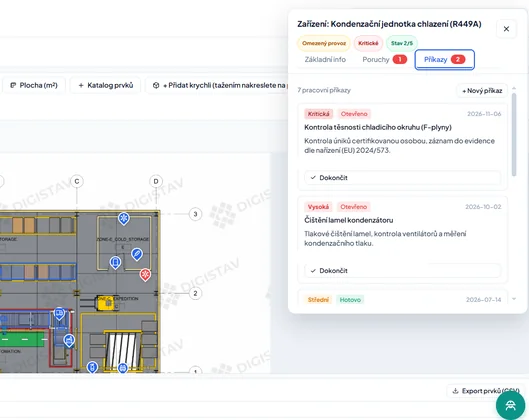Screen dimensions: 529x420
Task: Click the ZONE-C_COLD_STORAGE label on plan
Action: click(x=123, y=239)
